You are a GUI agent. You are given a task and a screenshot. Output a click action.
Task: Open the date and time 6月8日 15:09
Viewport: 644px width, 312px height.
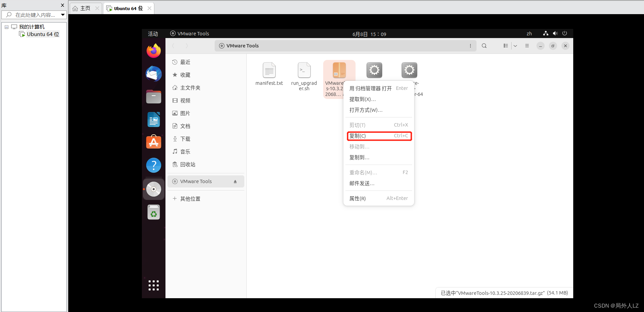369,34
